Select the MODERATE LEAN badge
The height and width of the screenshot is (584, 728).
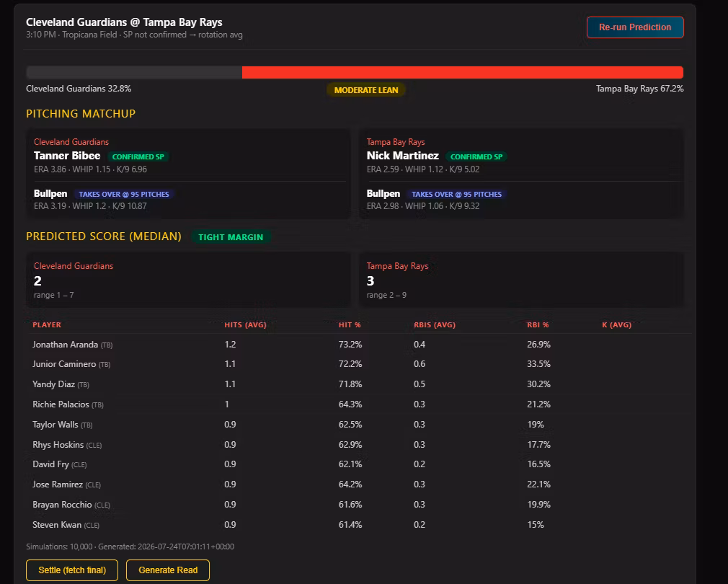(366, 90)
